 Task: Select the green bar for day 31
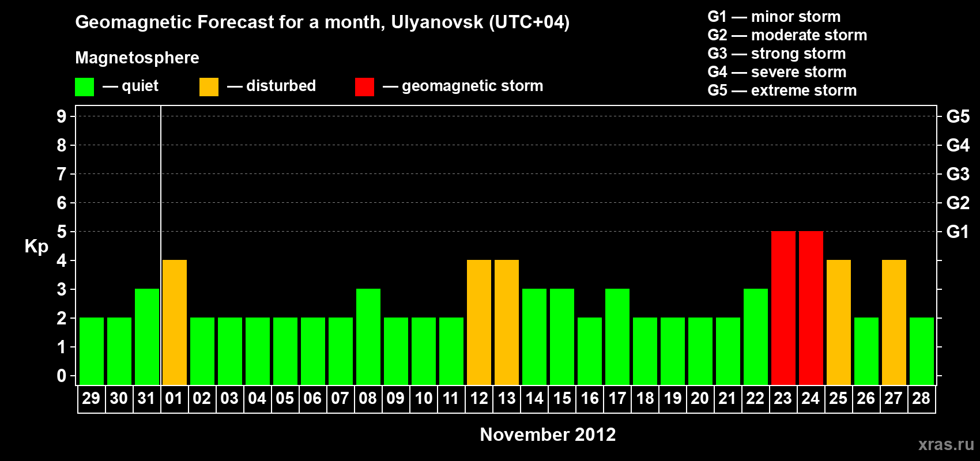point(147,337)
